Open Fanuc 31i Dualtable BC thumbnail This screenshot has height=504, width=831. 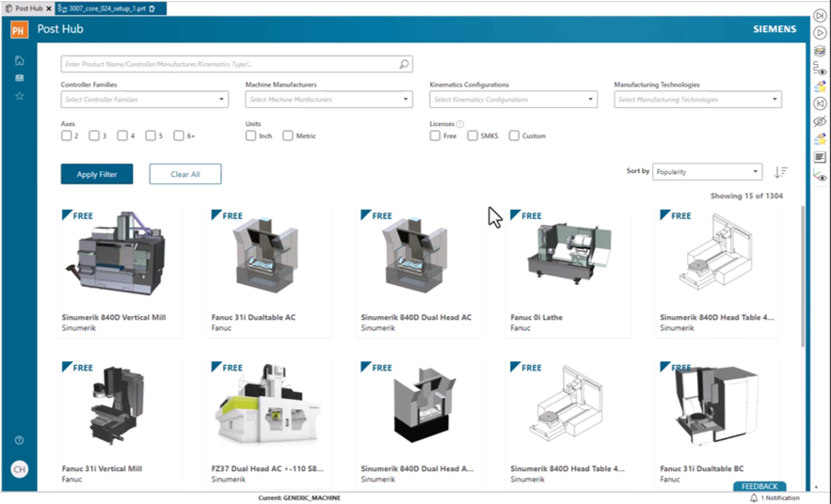click(716, 405)
